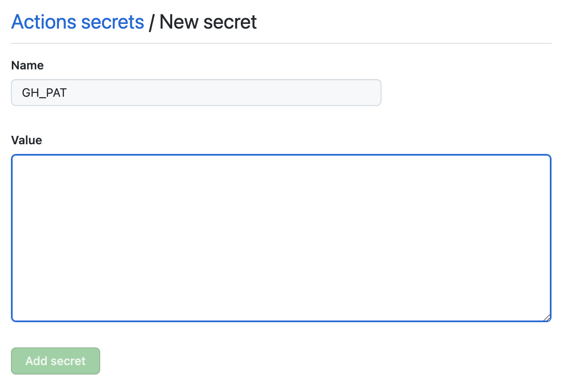
Task: Click the word New in the heading
Action: [x=179, y=22]
